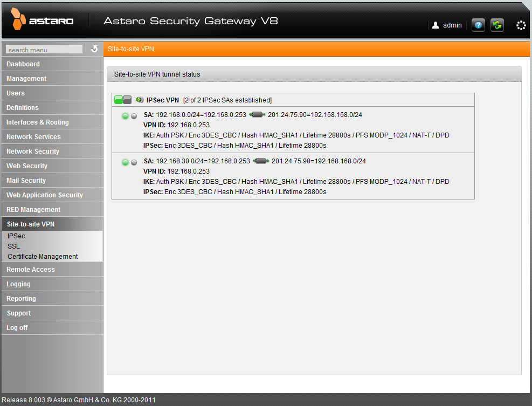Click Log off in the sidebar

pos(53,328)
